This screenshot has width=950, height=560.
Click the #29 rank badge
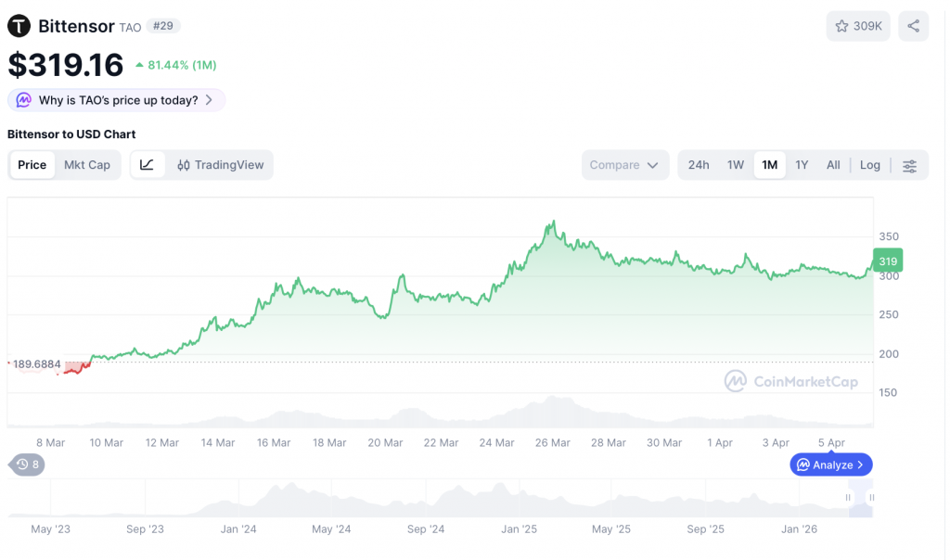coord(162,26)
